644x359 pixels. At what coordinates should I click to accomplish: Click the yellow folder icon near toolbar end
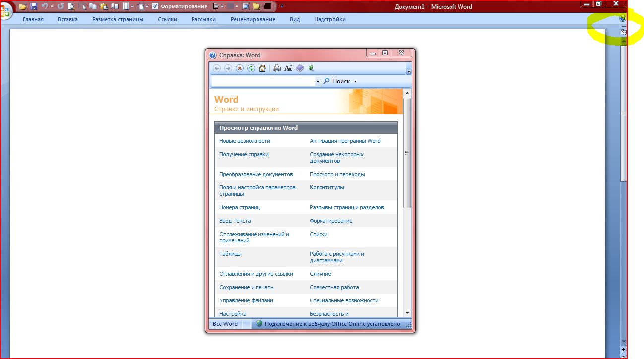point(256,6)
